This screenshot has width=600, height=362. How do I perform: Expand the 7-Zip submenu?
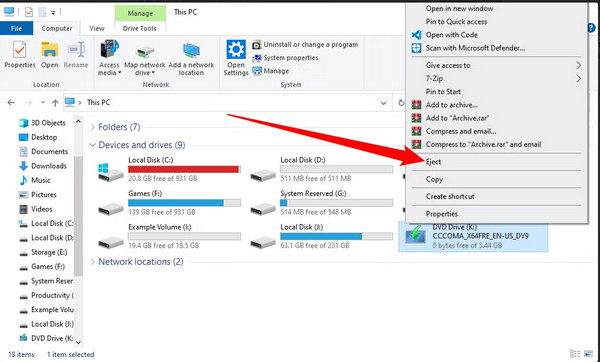coord(496,78)
